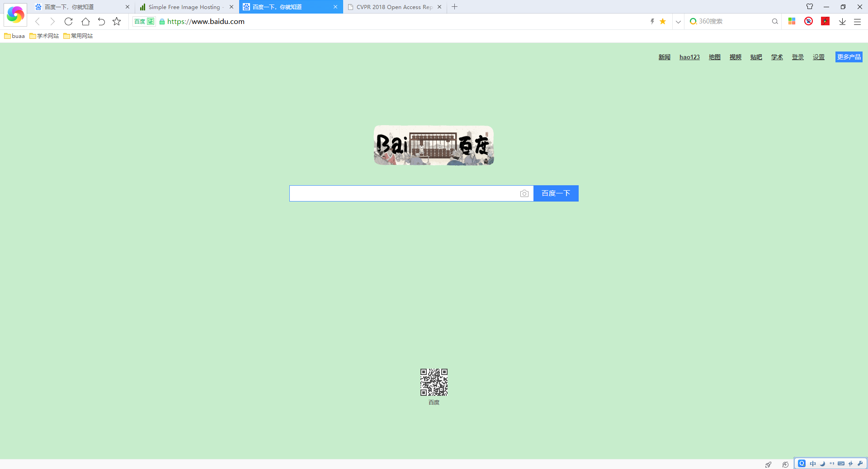The image size is (868, 469).
Task: Click the Baidu certificate badge in address bar
Action: coord(144,21)
